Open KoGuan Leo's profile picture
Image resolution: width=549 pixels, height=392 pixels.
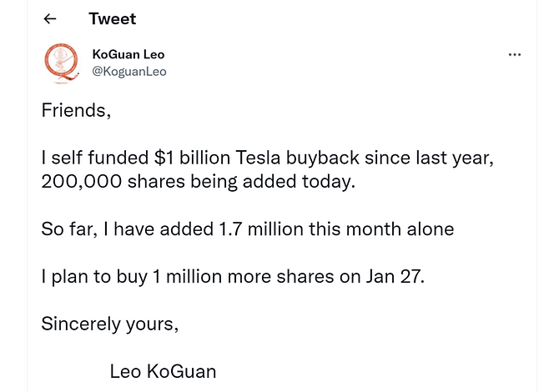click(60, 63)
